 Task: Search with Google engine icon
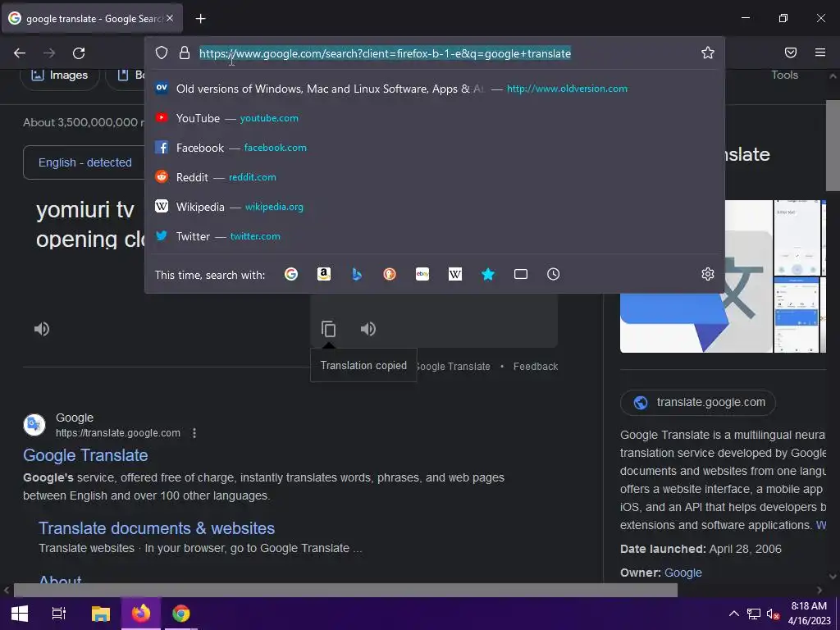click(x=291, y=274)
